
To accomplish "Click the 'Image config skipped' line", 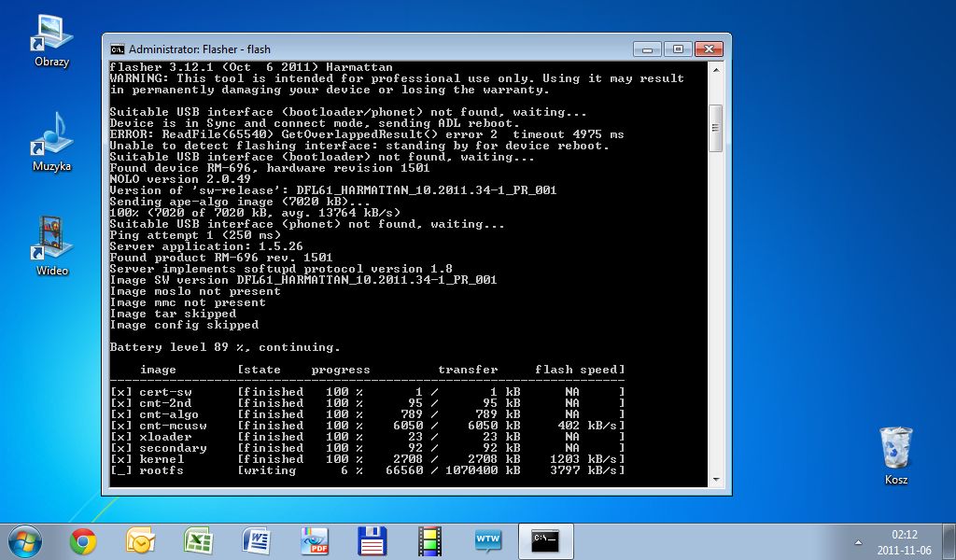I will [x=184, y=325].
